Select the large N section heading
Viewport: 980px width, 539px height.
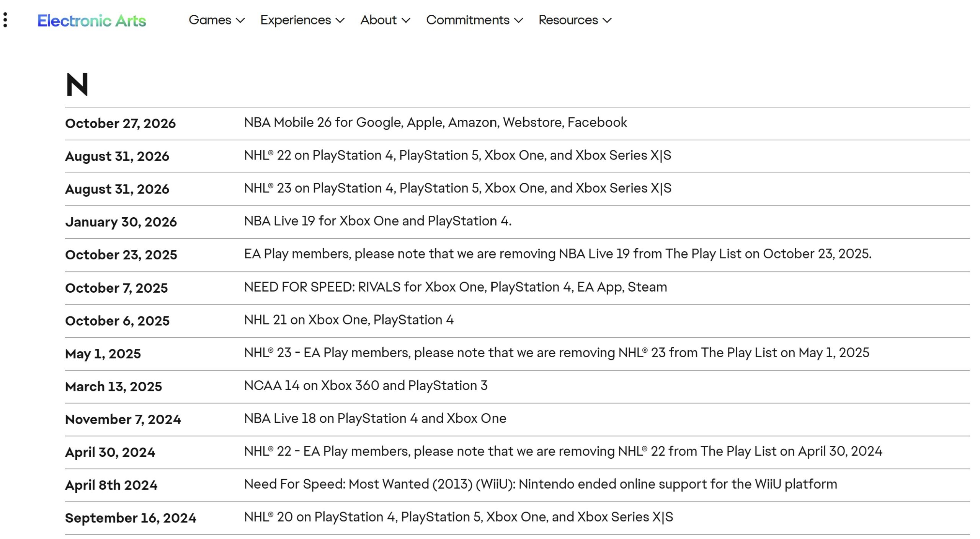77,84
